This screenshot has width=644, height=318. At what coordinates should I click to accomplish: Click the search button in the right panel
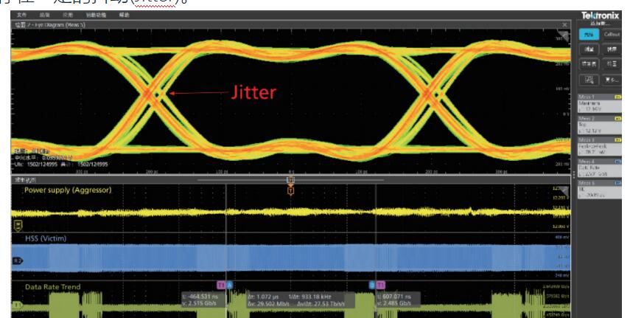(612, 49)
